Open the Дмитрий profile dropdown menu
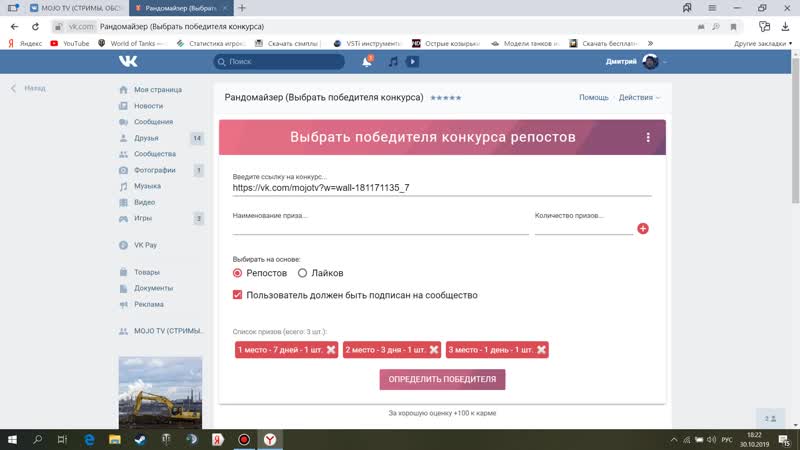 pos(637,61)
